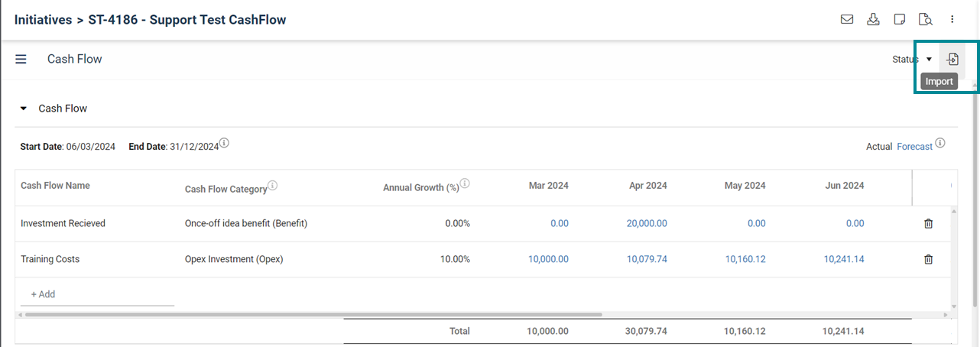Open Training Costs 10,241.14 value
The height and width of the screenshot is (347, 980).
pos(844,259)
